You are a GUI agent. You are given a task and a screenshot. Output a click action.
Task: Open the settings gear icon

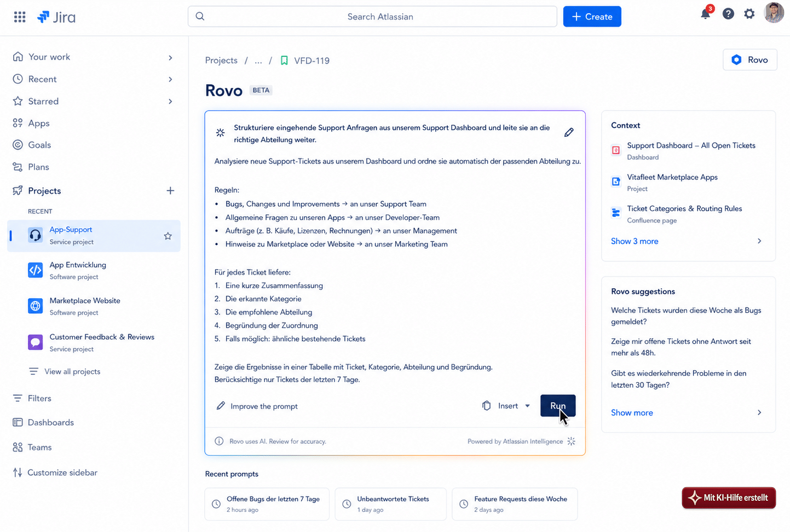click(x=749, y=14)
